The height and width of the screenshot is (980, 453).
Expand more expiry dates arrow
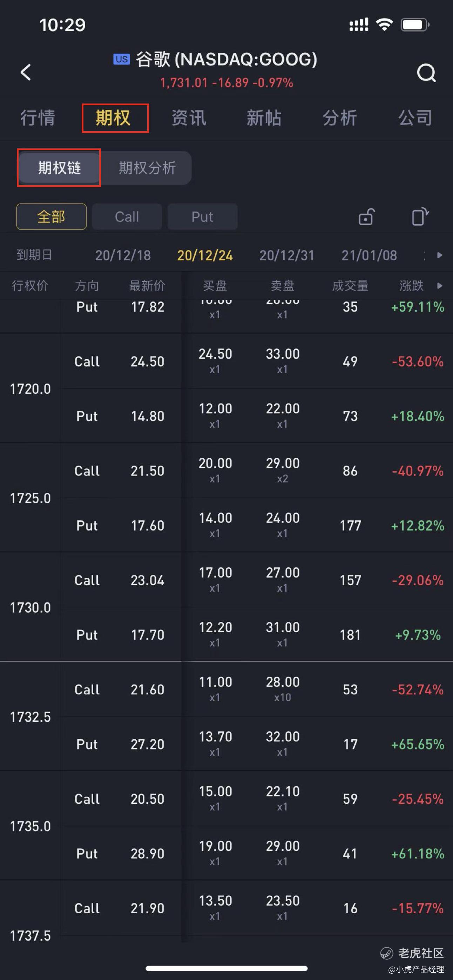(440, 255)
